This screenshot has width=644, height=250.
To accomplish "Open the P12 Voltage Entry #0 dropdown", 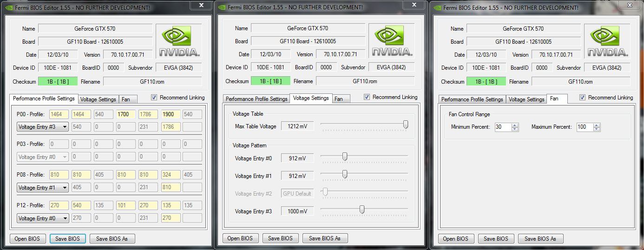I will [43, 218].
